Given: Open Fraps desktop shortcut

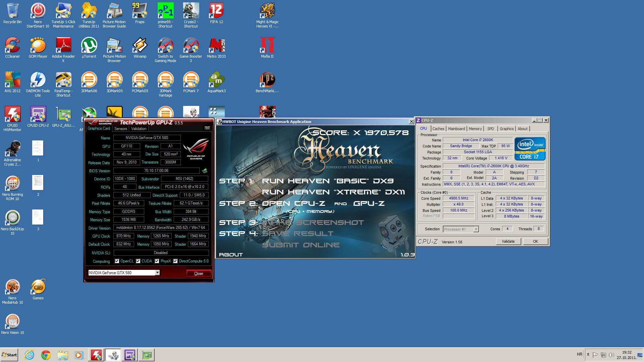Looking at the screenshot, I should [x=140, y=13].
